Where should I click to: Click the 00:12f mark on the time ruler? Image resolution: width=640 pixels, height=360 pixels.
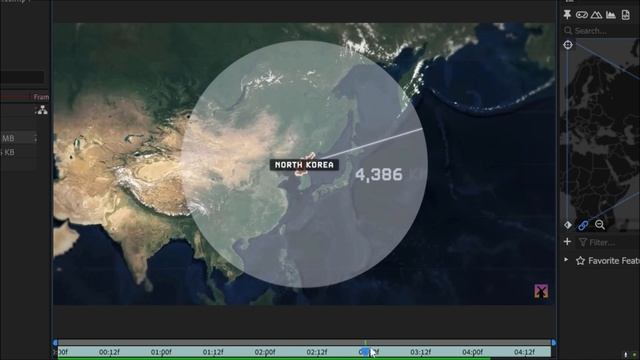coord(109,352)
